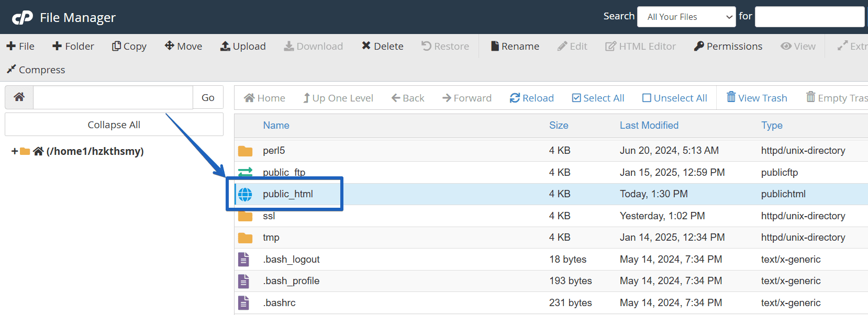868x315 pixels.
Task: Click the Compress icon
Action: pos(11,69)
